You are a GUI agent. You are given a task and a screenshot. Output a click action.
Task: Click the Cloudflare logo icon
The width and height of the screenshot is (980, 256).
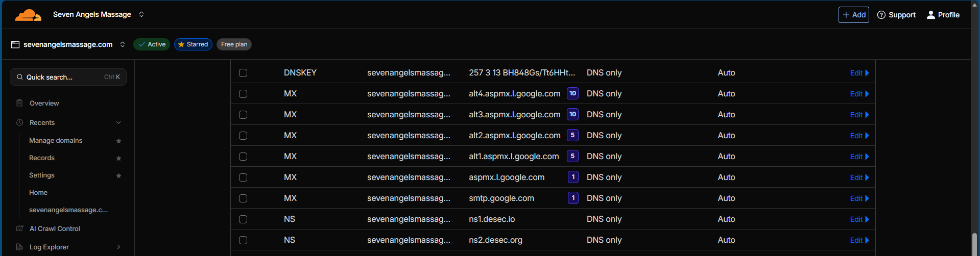coord(28,15)
